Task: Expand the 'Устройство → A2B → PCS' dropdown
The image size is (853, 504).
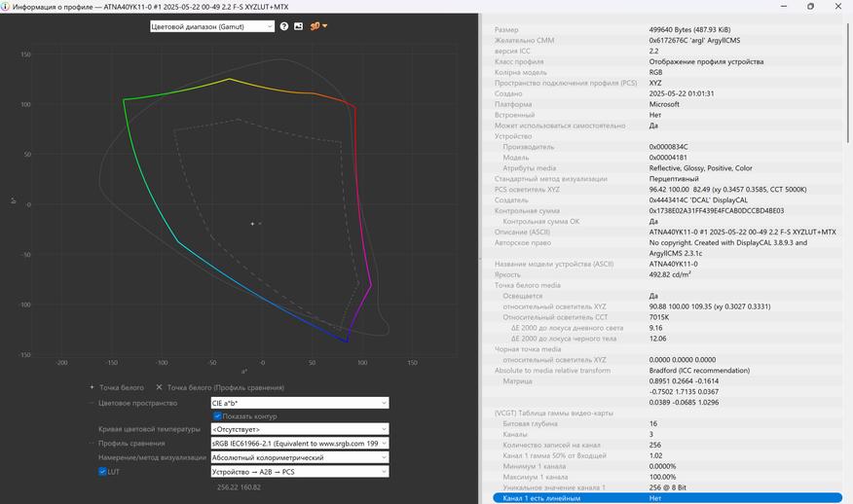Action: [299, 472]
